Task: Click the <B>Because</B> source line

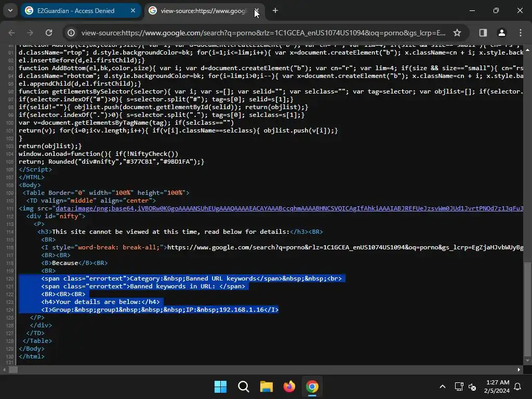Action: 74,263
